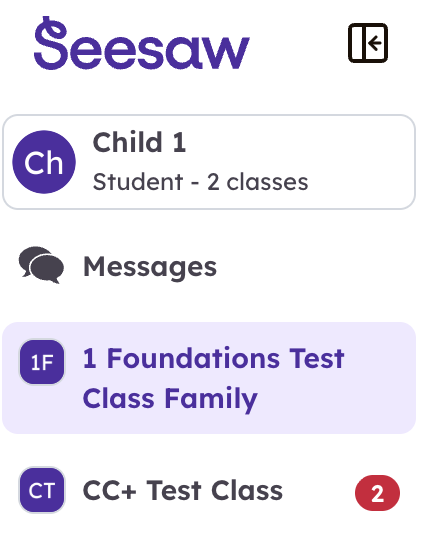438x548 pixels.
Task: Click the Child 1 name text
Action: (x=139, y=142)
